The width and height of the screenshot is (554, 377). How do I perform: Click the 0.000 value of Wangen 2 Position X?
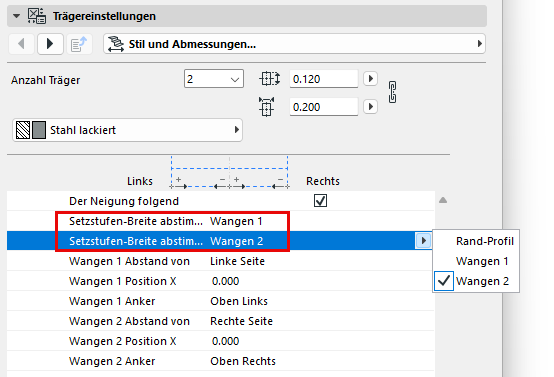(x=225, y=341)
